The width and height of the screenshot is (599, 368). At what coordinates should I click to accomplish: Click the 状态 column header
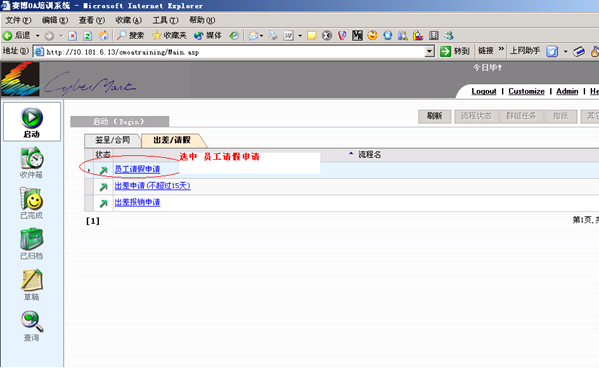(x=103, y=155)
